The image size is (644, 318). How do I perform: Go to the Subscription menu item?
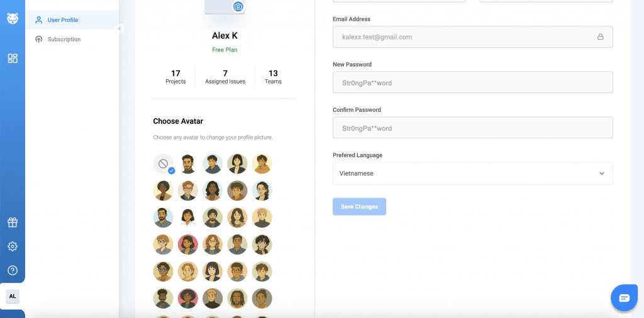[64, 40]
